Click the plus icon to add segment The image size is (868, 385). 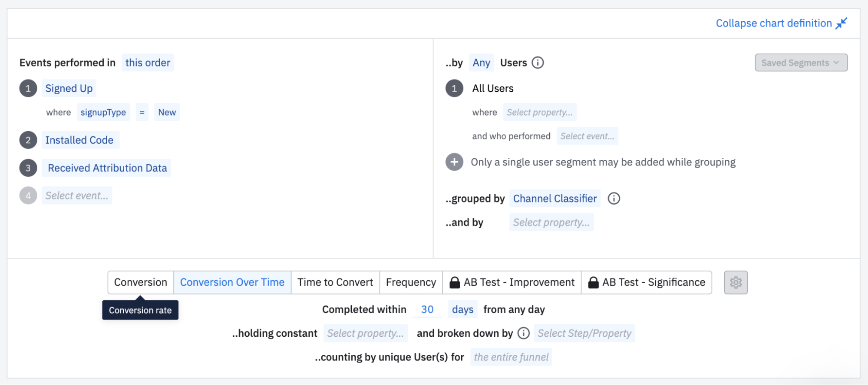point(454,162)
